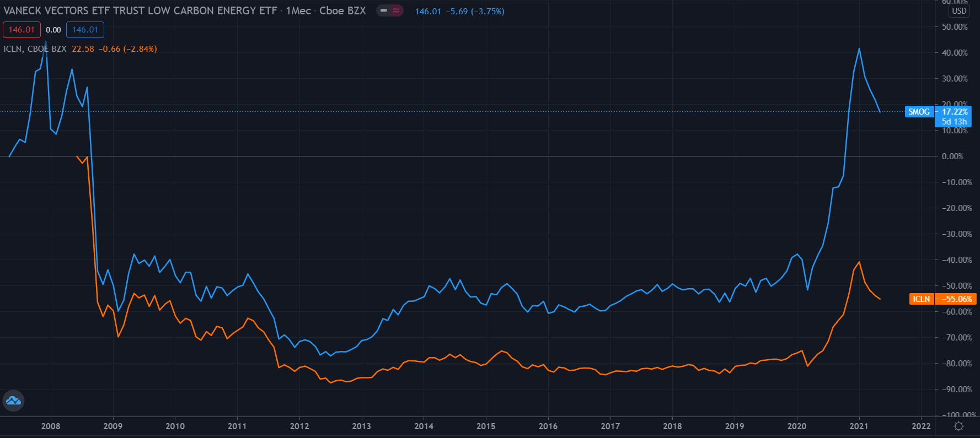This screenshot has height=438, width=980.
Task: Click the 2020 label on time axis
Action: (796, 426)
